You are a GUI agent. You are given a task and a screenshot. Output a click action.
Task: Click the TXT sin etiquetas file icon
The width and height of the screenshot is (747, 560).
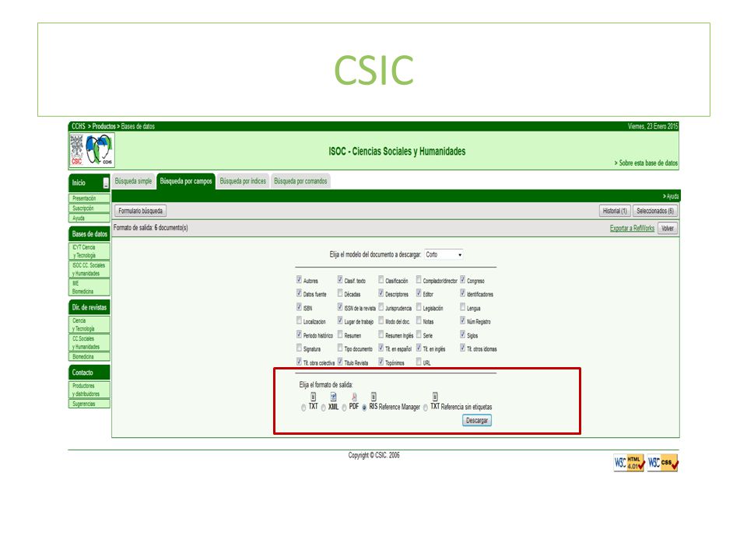point(435,397)
